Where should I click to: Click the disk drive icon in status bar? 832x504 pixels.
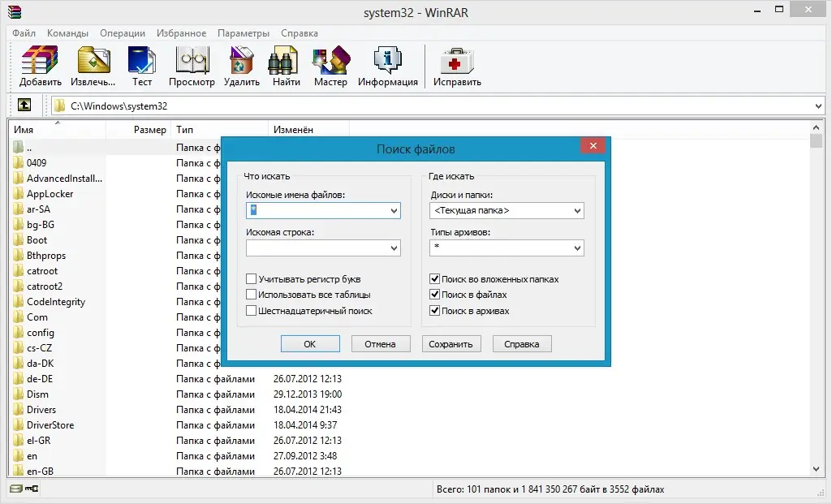tap(16, 489)
